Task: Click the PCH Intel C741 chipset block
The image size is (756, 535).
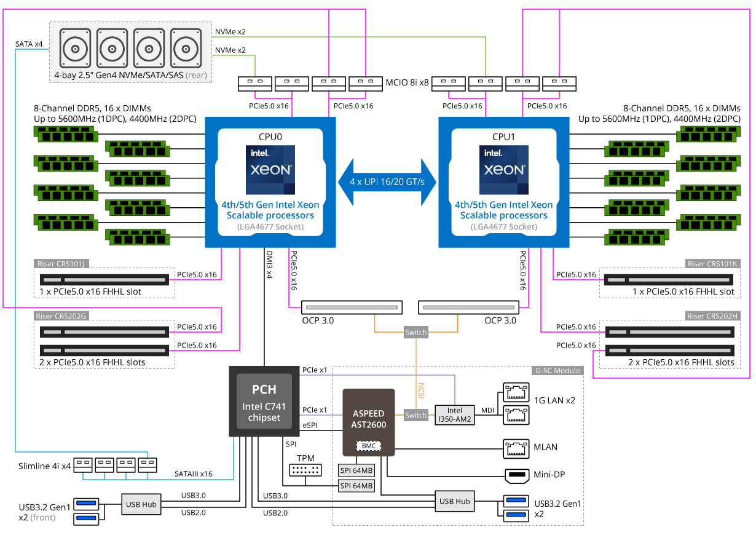Action: 264,403
